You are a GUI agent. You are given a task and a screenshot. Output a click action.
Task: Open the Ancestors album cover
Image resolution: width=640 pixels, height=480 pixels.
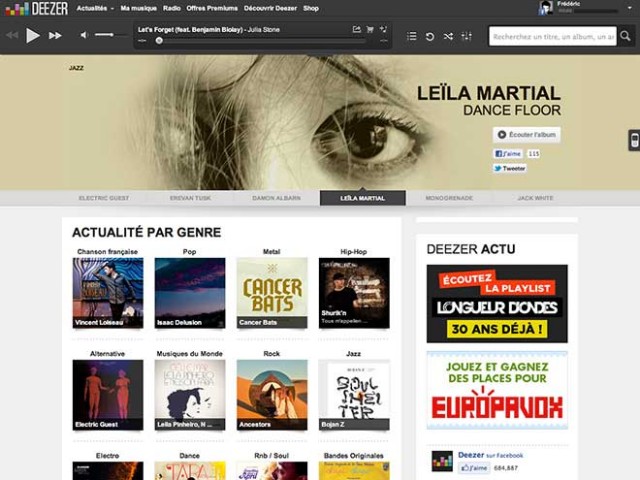pyautogui.click(x=272, y=395)
